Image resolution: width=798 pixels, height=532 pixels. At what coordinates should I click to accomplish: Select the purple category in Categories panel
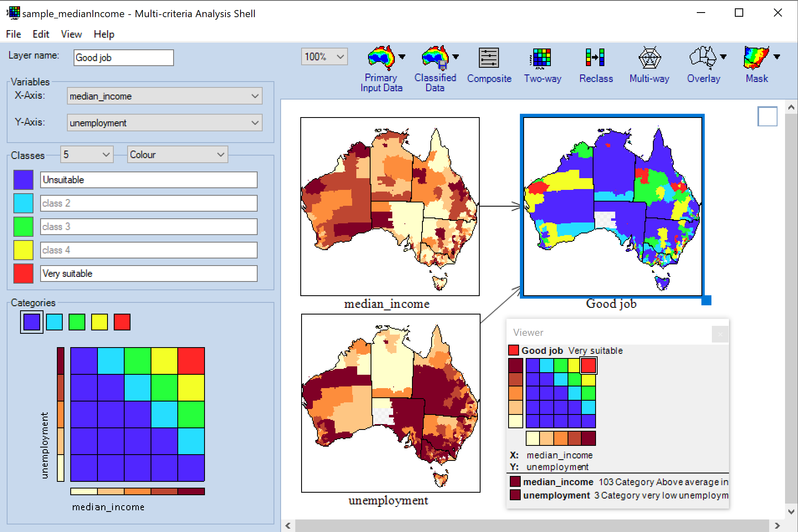(32, 322)
